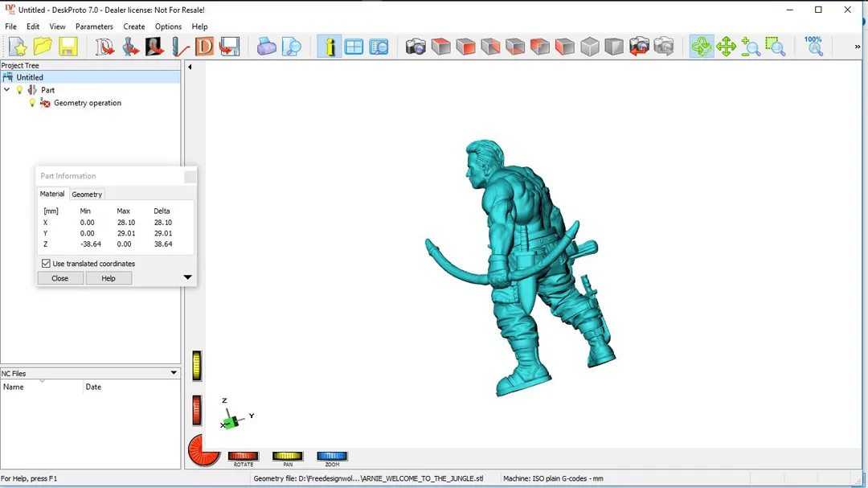
Task: Toggle the lightbulb for Geometry operation
Action: [x=32, y=103]
